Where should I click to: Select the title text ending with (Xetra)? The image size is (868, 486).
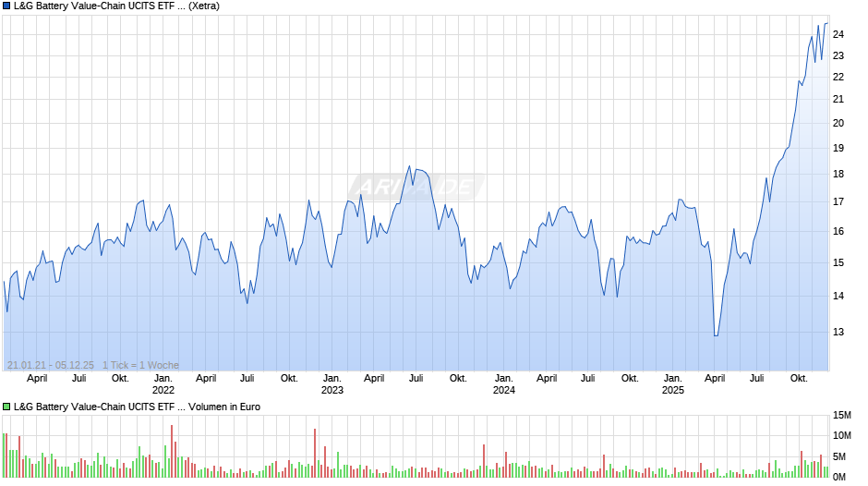[116, 6]
